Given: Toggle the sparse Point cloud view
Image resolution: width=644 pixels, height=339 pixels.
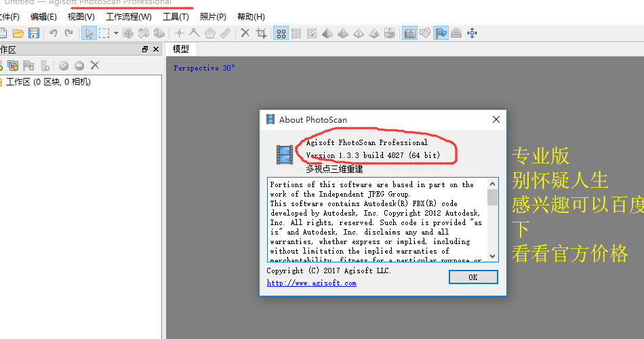Looking at the screenshot, I should tap(281, 33).
